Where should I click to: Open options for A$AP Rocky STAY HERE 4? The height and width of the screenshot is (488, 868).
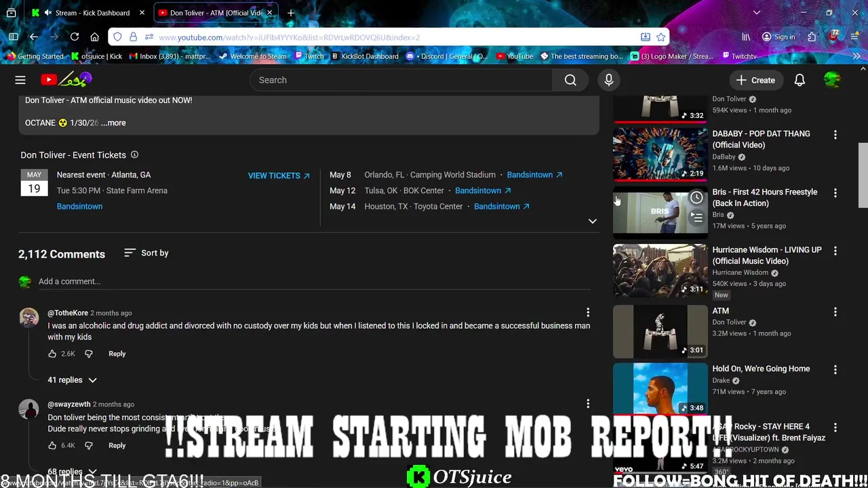point(835,428)
